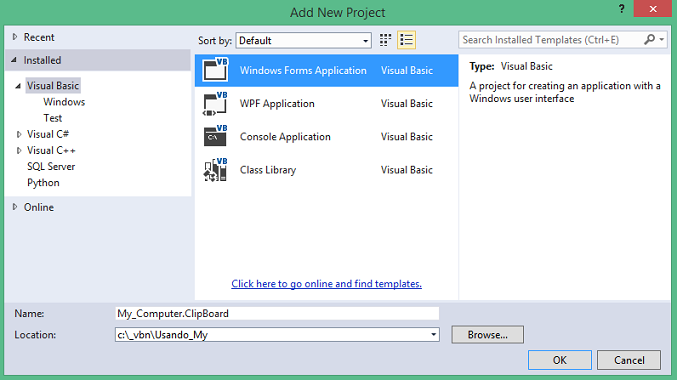677x380 pixels.
Task: Choose the WPF Application template name
Action: coord(277,104)
